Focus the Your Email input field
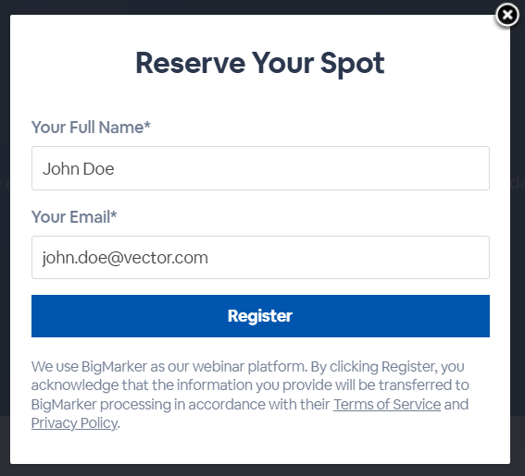The image size is (525, 476). coord(260,257)
